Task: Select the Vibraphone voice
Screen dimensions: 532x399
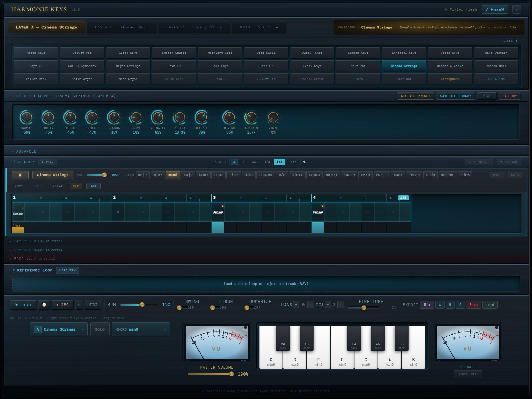Action: (x=450, y=79)
